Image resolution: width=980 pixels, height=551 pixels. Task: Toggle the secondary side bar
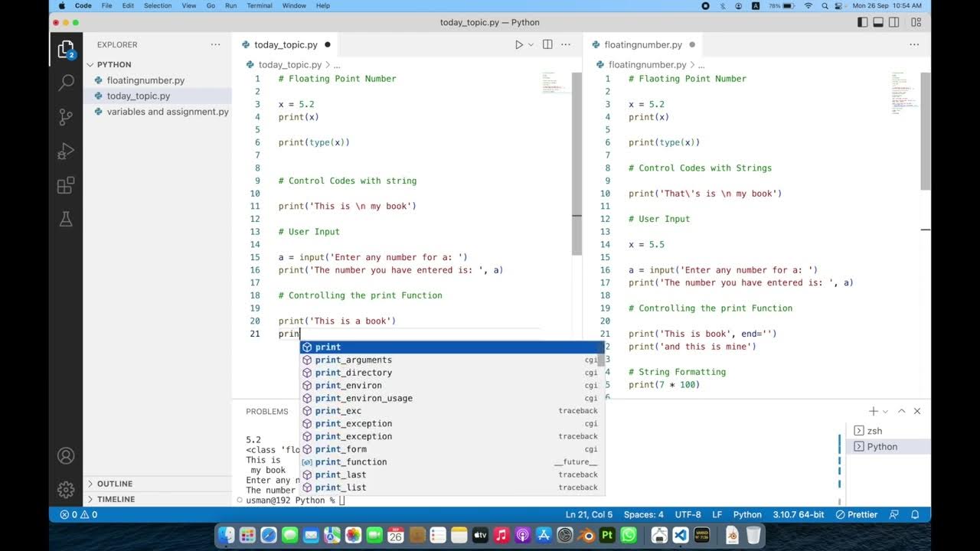tap(893, 22)
